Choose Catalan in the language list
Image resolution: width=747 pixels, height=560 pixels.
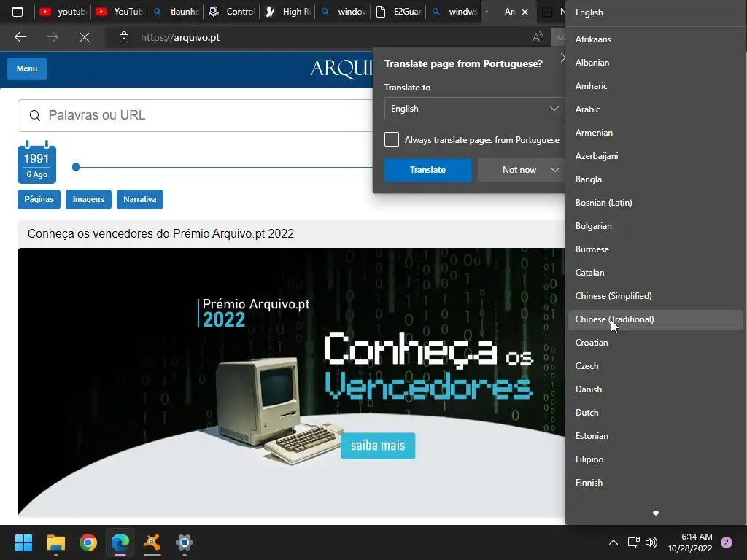click(656, 273)
